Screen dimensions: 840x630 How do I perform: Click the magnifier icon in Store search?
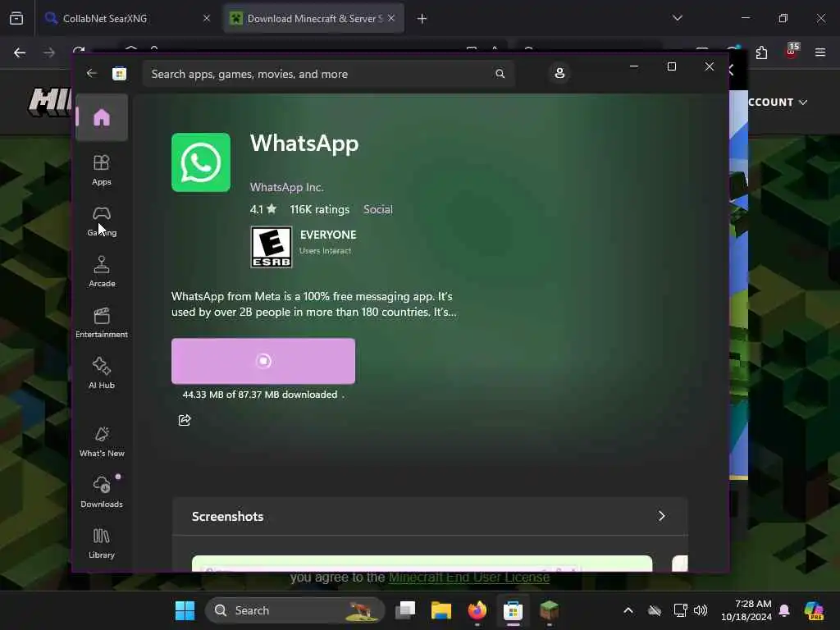500,74
